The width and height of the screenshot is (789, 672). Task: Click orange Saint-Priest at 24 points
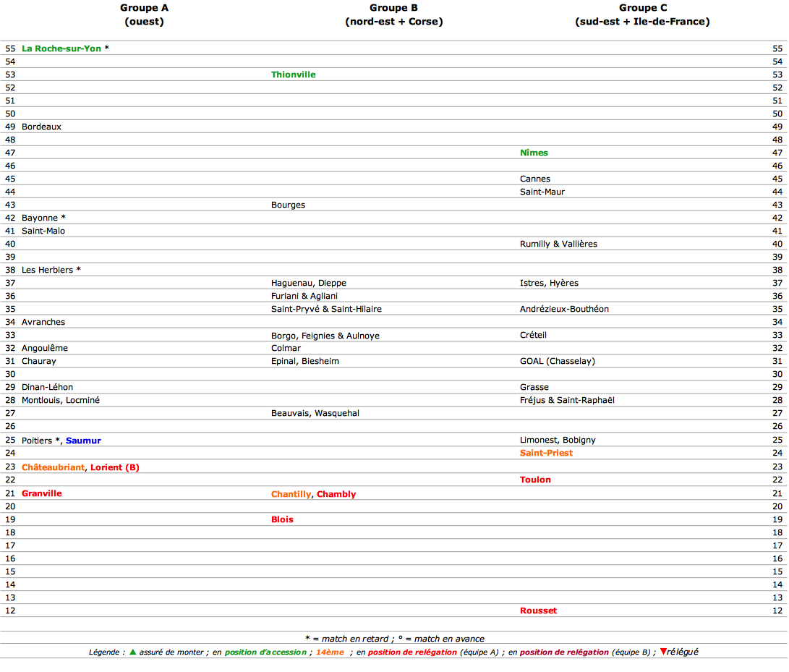(546, 453)
